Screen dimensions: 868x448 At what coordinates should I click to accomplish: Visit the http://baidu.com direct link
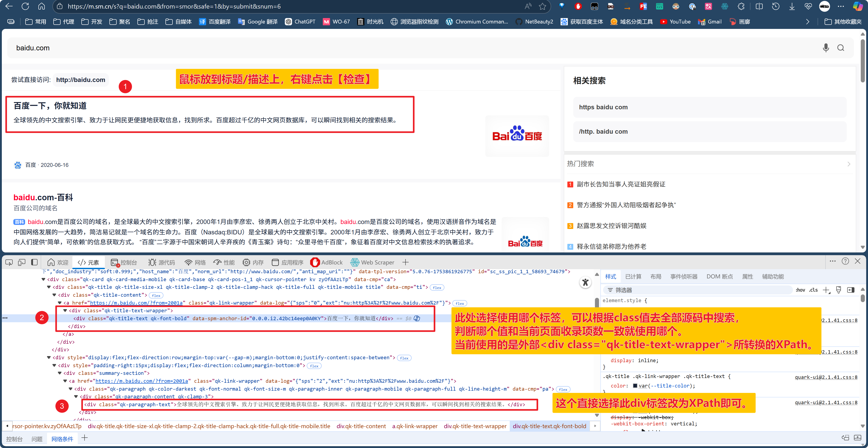point(80,80)
